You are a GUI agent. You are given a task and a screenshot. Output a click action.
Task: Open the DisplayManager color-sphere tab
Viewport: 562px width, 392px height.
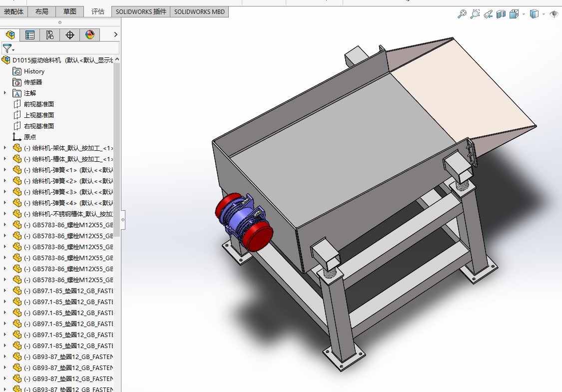[90, 35]
